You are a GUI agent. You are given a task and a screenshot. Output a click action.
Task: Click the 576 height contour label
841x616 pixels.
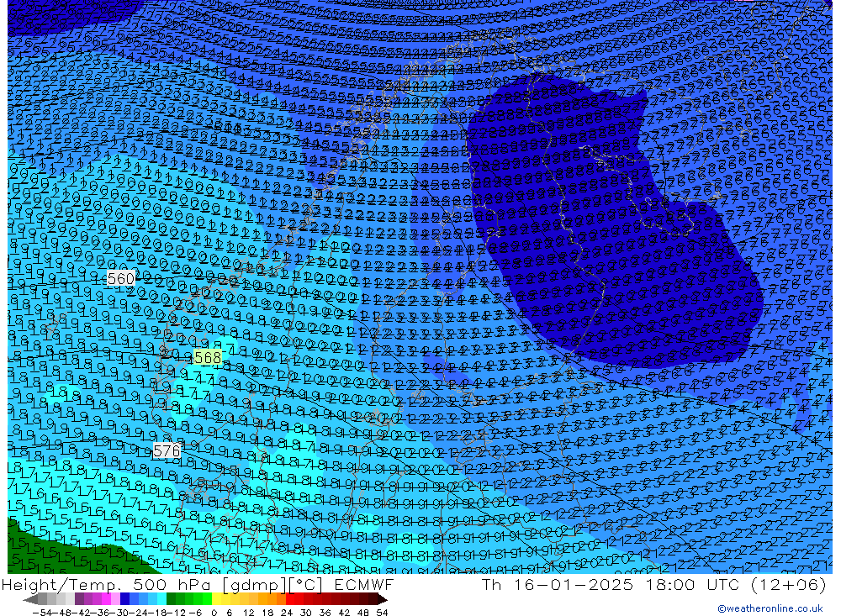pos(167,451)
